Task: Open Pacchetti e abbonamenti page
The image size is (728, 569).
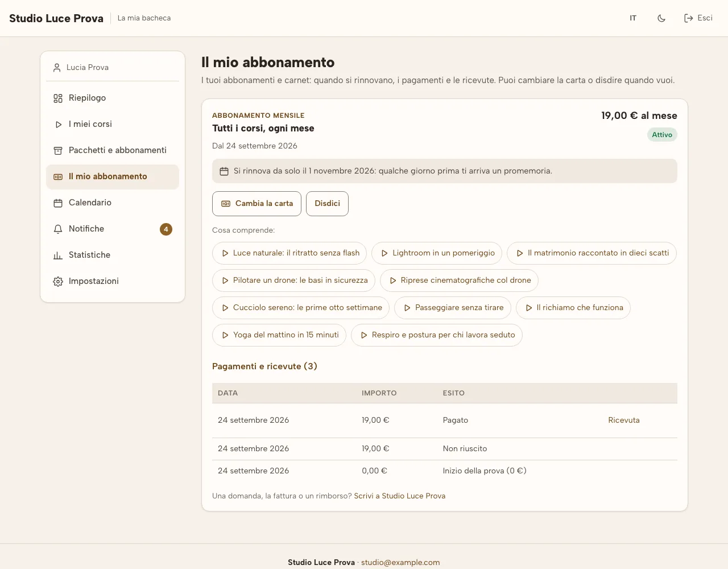Action: 113,150
